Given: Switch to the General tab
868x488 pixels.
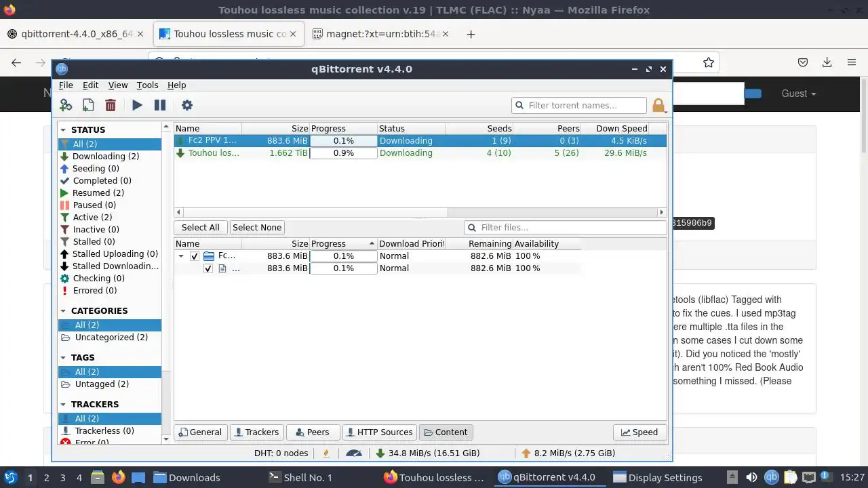Looking at the screenshot, I should click(199, 432).
